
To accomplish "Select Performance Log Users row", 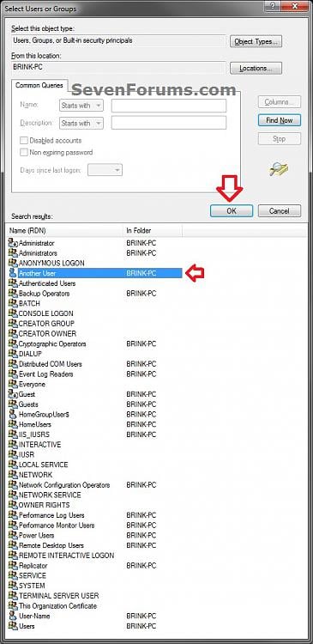I will [94, 515].
